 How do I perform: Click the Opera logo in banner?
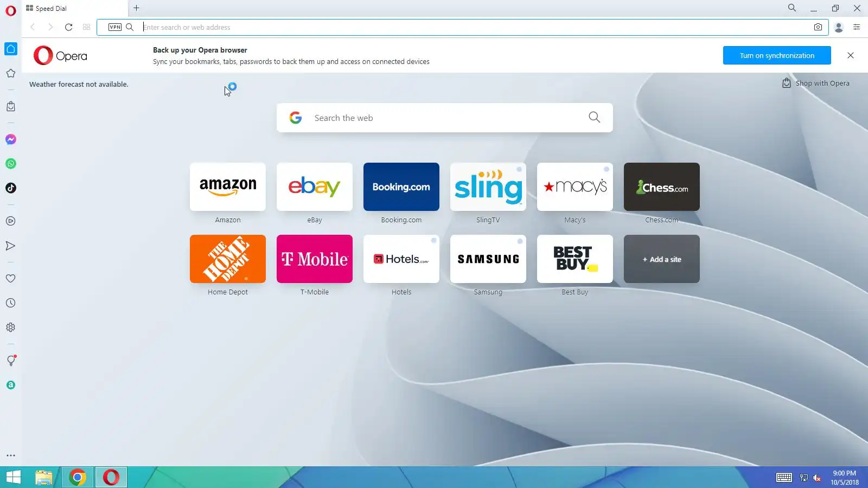(x=60, y=55)
